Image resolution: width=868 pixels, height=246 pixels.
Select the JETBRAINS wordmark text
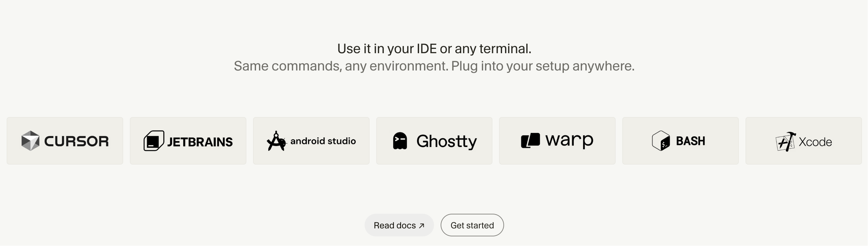[200, 142]
